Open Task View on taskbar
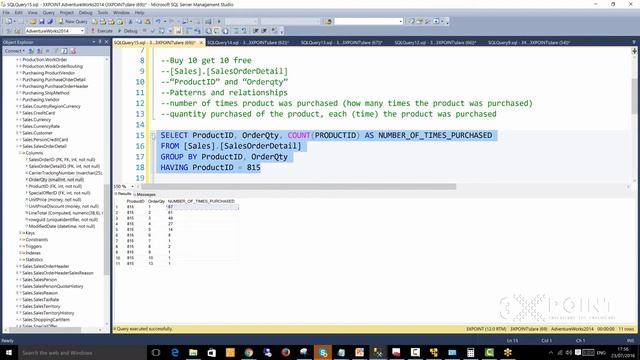Image resolution: width=640 pixels, height=360 pixels. pyautogui.click(x=156, y=353)
